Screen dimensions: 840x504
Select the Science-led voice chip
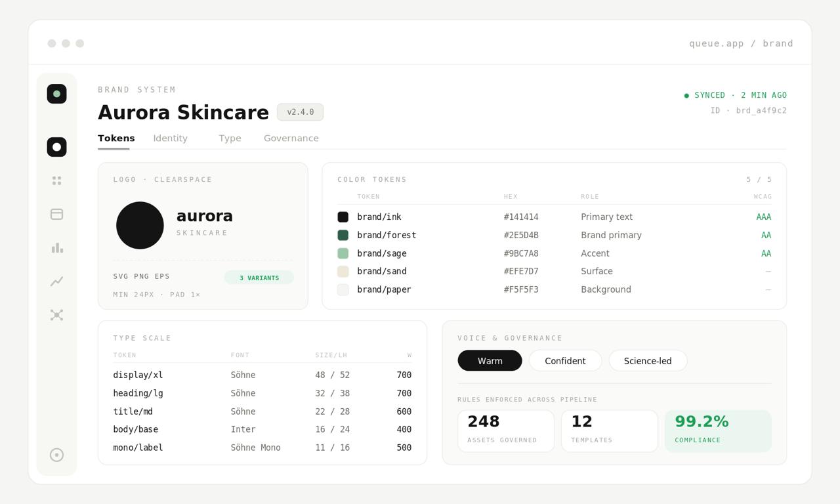[648, 360]
